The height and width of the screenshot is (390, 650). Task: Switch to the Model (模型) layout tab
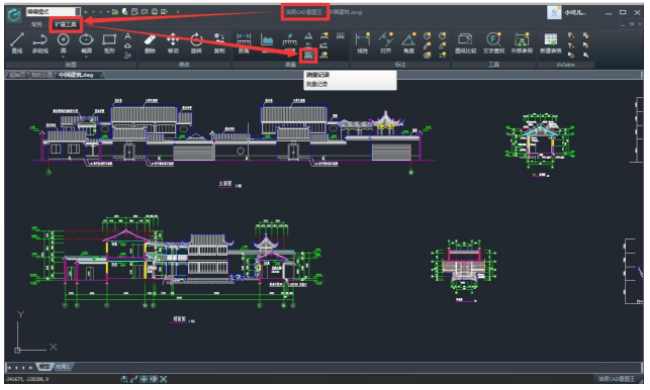pyautogui.click(x=45, y=367)
